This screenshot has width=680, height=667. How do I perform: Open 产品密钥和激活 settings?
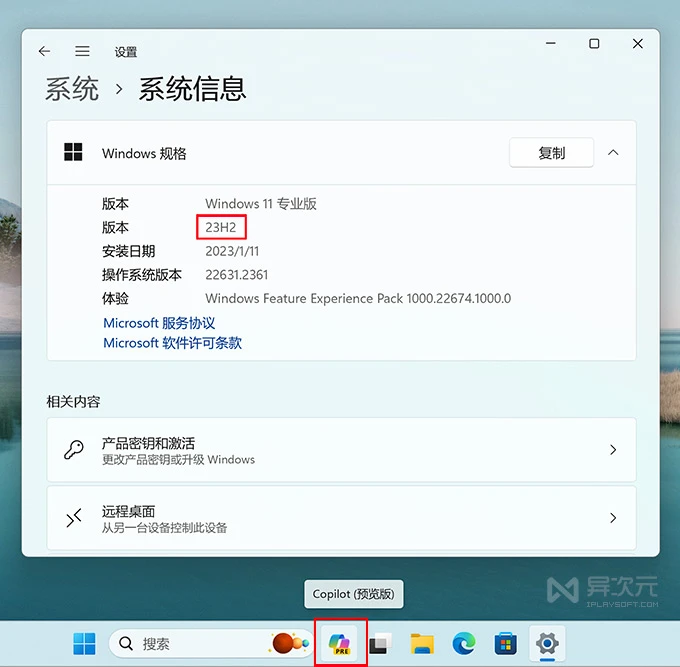341,450
